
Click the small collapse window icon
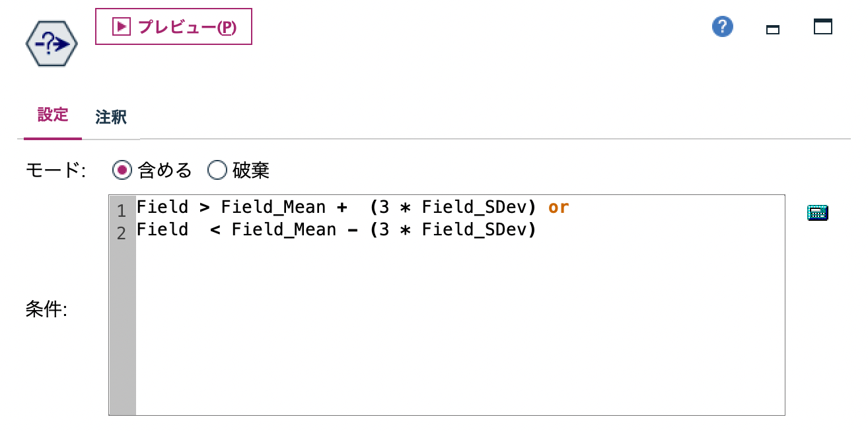tap(772, 29)
